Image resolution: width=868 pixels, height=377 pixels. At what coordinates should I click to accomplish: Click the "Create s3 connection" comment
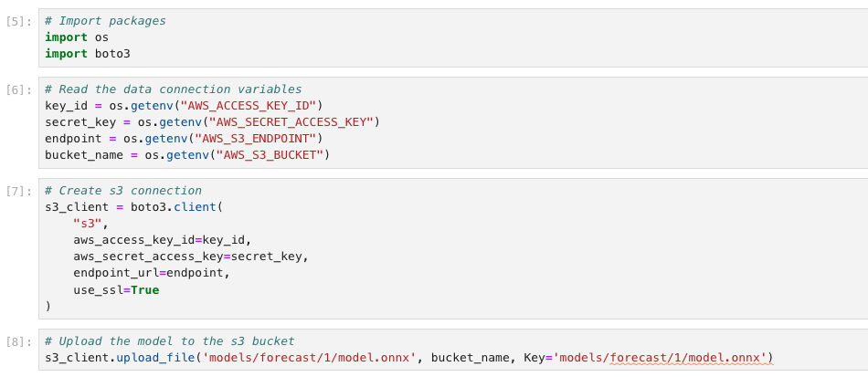129,191
